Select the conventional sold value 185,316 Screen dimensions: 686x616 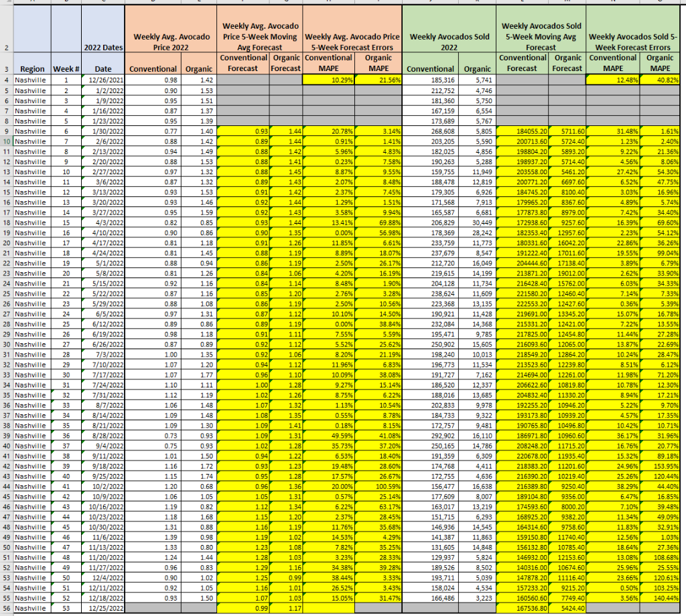point(431,80)
